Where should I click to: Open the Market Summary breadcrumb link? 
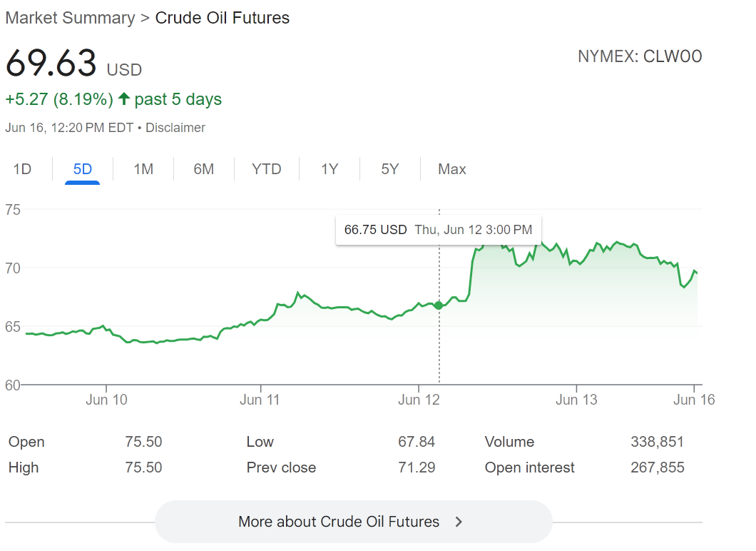pyautogui.click(x=71, y=18)
